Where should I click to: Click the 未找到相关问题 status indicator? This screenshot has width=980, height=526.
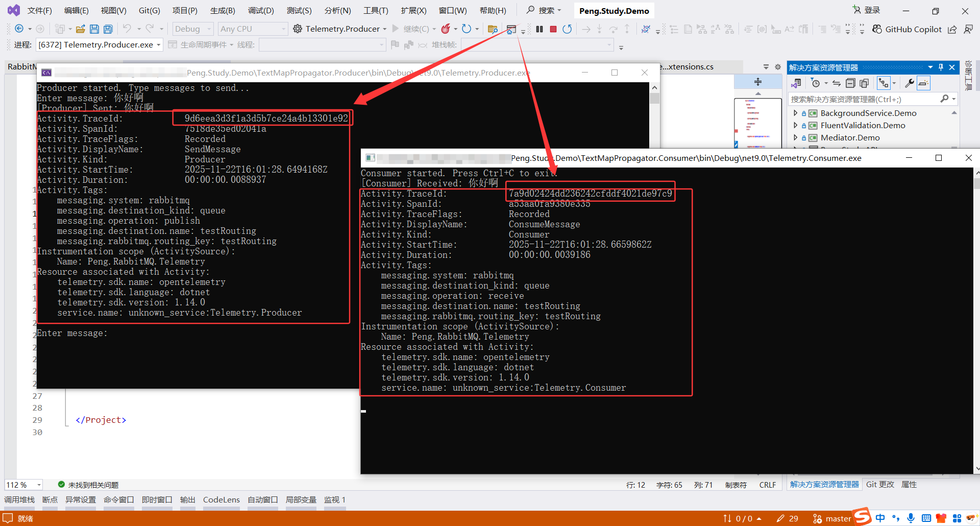tap(88, 485)
